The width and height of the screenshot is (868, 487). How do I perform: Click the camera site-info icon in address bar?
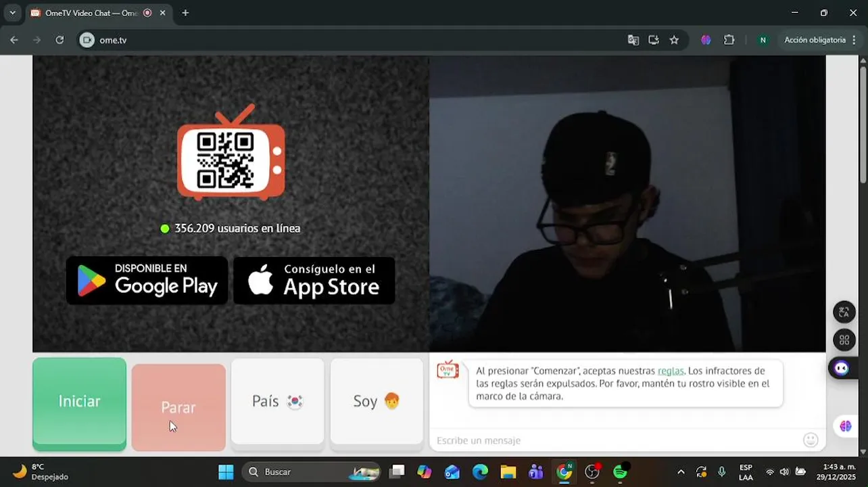pyautogui.click(x=87, y=40)
